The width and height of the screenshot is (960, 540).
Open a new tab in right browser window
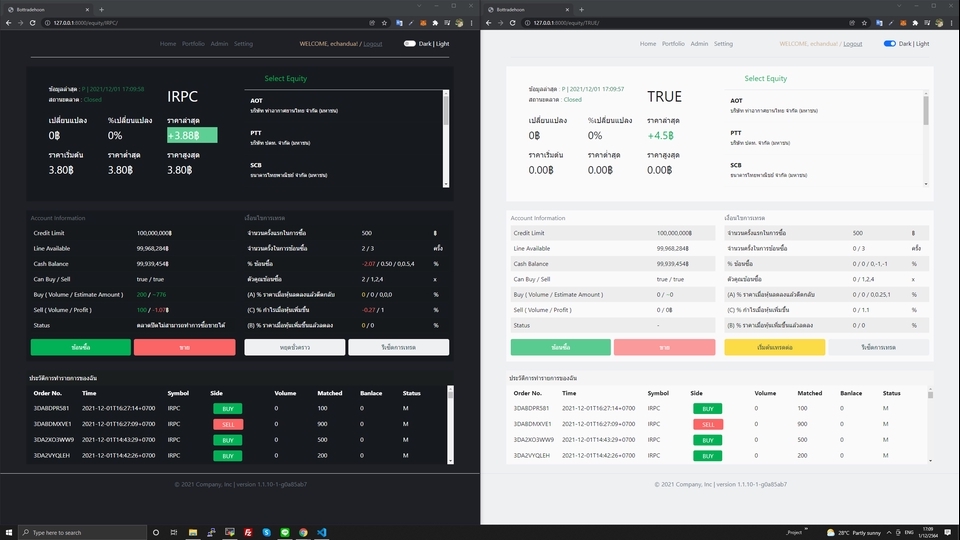coord(581,8)
